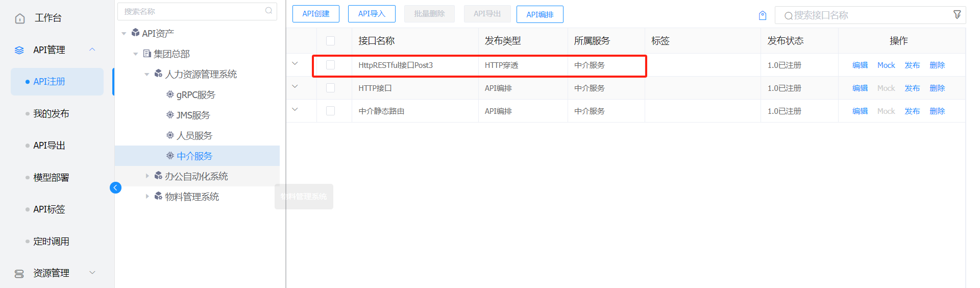Click 删除 for 中介静态路由 row
Screen dimensions: 980x288
937,111
